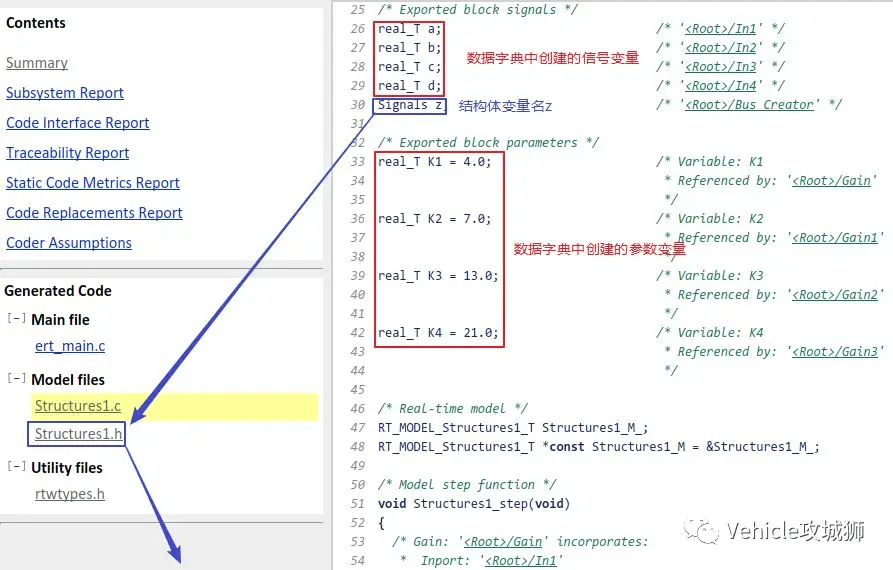Image resolution: width=893 pixels, height=570 pixels.
Task: Click the '/* Exported block parameters */' comment
Action: [x=488, y=143]
